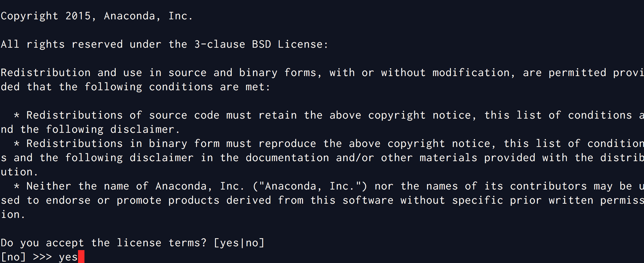Click the asterisk before 'Redistributions in binary form'
This screenshot has width=644, height=263.
point(17,144)
